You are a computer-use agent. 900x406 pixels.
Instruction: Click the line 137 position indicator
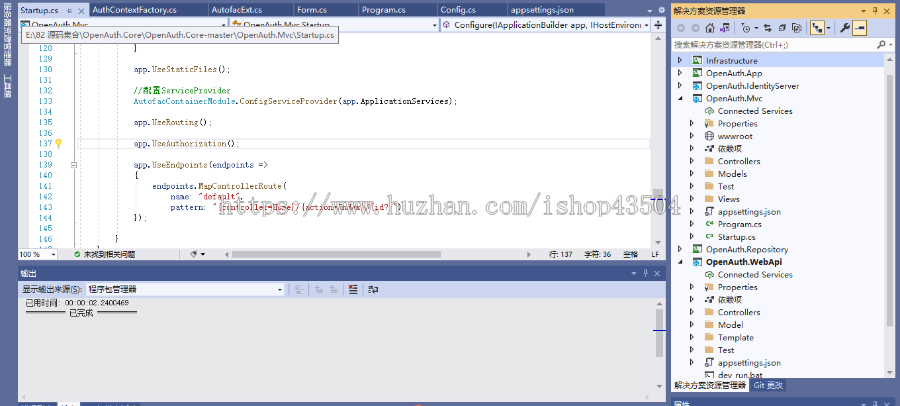pyautogui.click(x=561, y=254)
